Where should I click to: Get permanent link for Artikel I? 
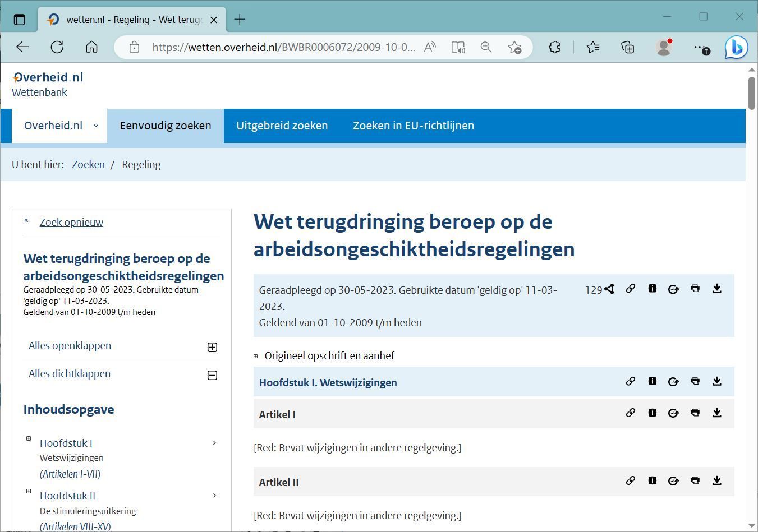click(631, 413)
